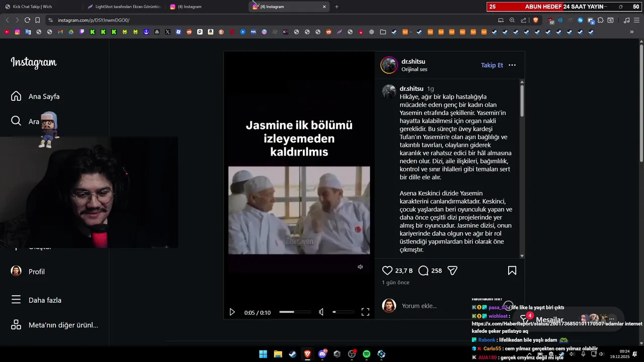644x362 pixels.
Task: Toggle the reel's sound speaker overlay icon
Action: [x=360, y=267]
